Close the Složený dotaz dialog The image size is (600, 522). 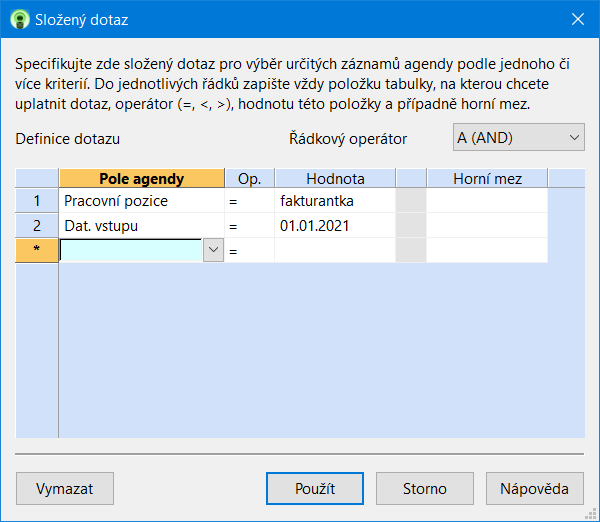tap(578, 19)
